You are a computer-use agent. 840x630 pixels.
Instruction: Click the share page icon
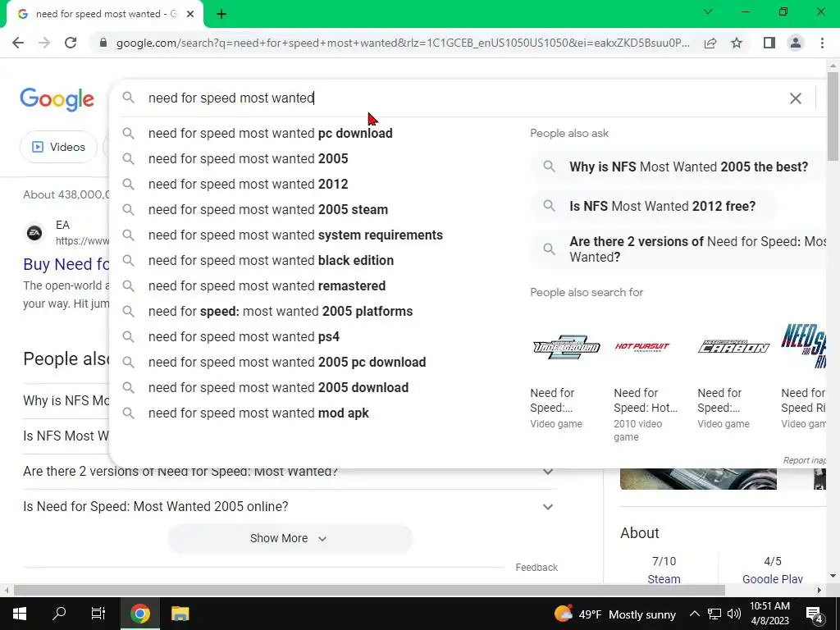click(x=710, y=43)
